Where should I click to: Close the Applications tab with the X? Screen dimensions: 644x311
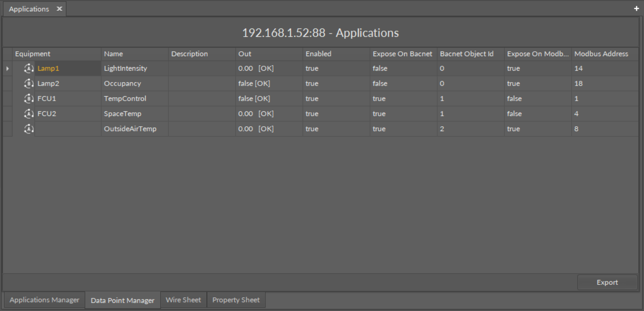[59, 9]
